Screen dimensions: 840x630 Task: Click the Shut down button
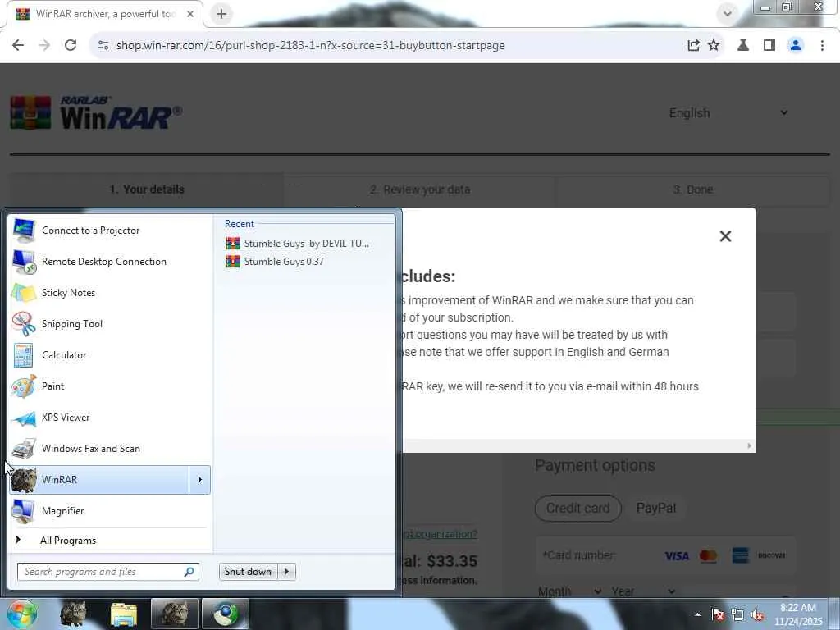click(248, 572)
